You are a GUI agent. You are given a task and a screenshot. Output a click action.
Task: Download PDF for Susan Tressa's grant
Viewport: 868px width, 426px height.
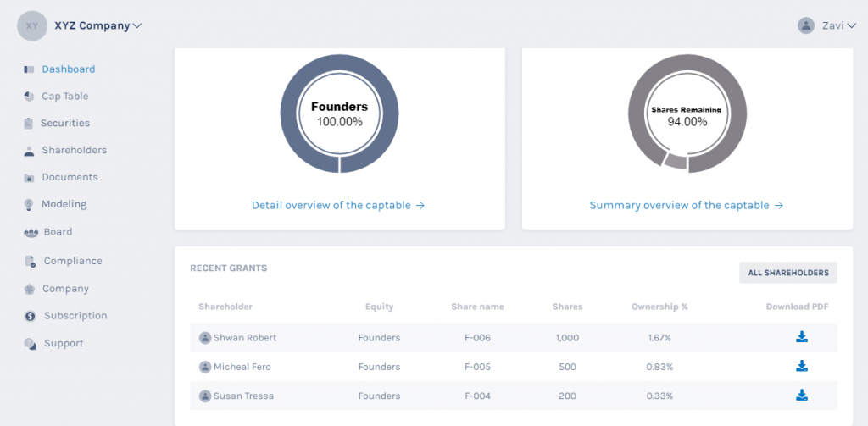click(801, 395)
